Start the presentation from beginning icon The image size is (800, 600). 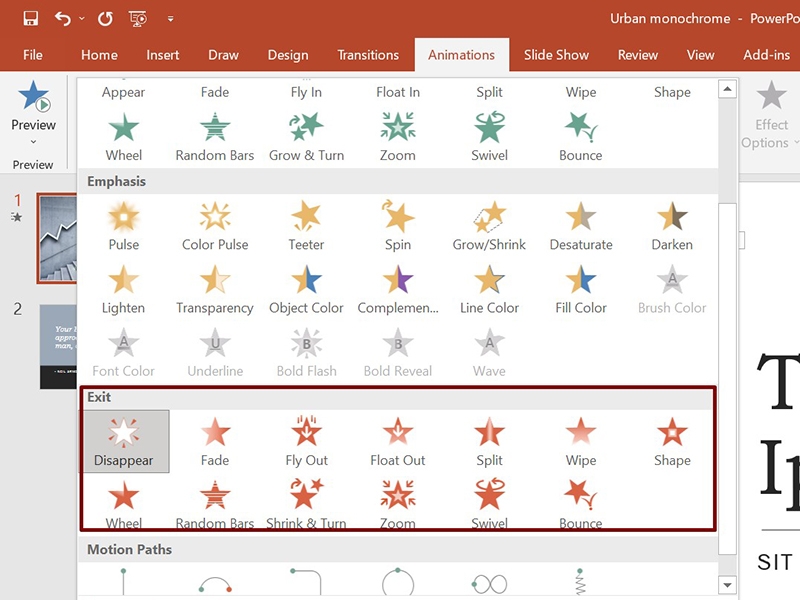tap(138, 19)
